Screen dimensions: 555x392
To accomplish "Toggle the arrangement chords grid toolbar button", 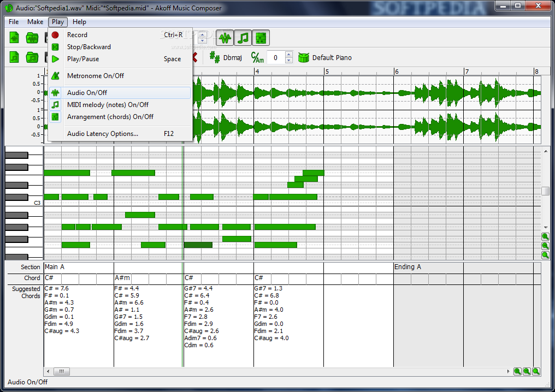I will 261,38.
